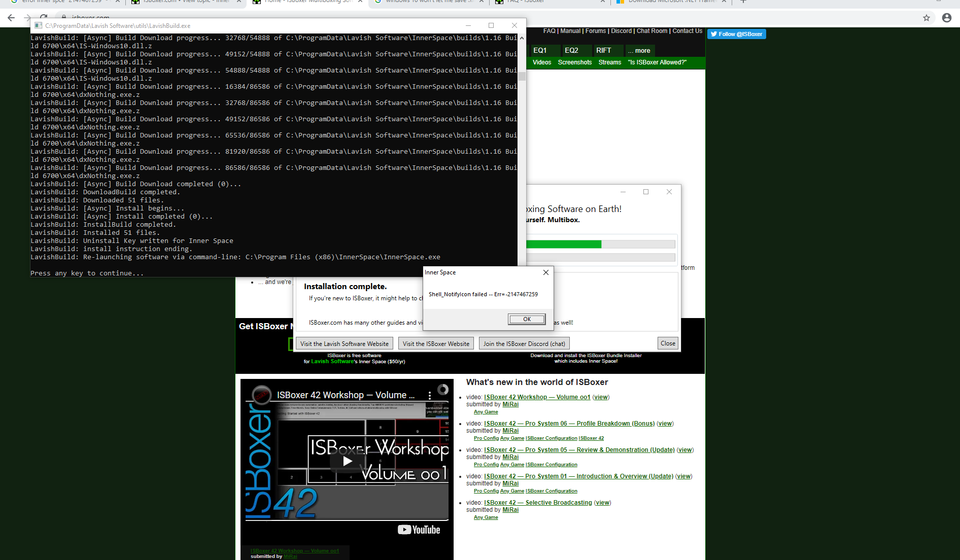This screenshot has height=560, width=960.
Task: Close the Inner Space error dialog with X
Action: pos(546,272)
